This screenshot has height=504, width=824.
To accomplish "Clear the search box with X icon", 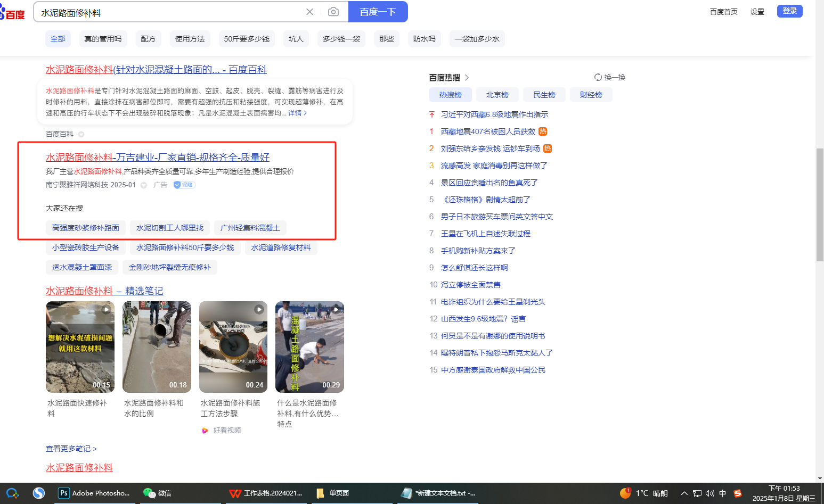I will [x=309, y=12].
